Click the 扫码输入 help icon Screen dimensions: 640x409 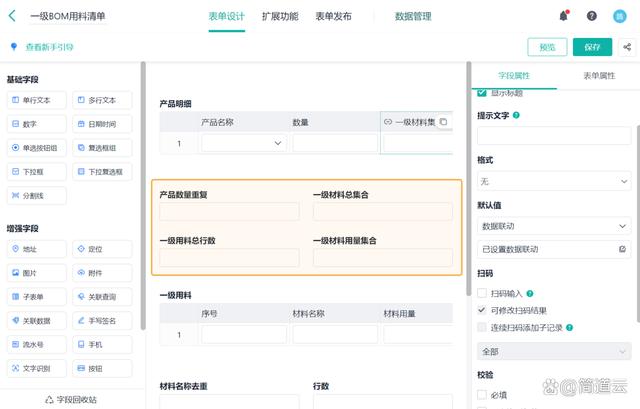tap(530, 293)
